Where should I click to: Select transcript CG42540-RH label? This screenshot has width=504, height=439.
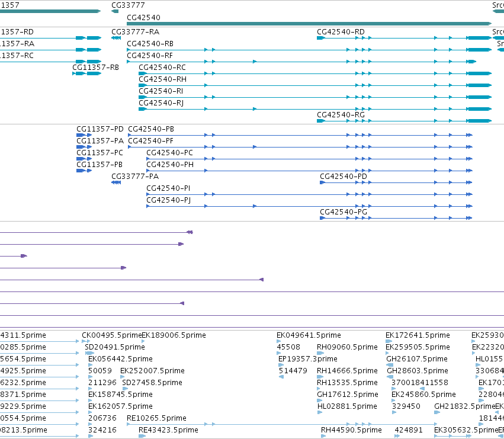[162, 79]
